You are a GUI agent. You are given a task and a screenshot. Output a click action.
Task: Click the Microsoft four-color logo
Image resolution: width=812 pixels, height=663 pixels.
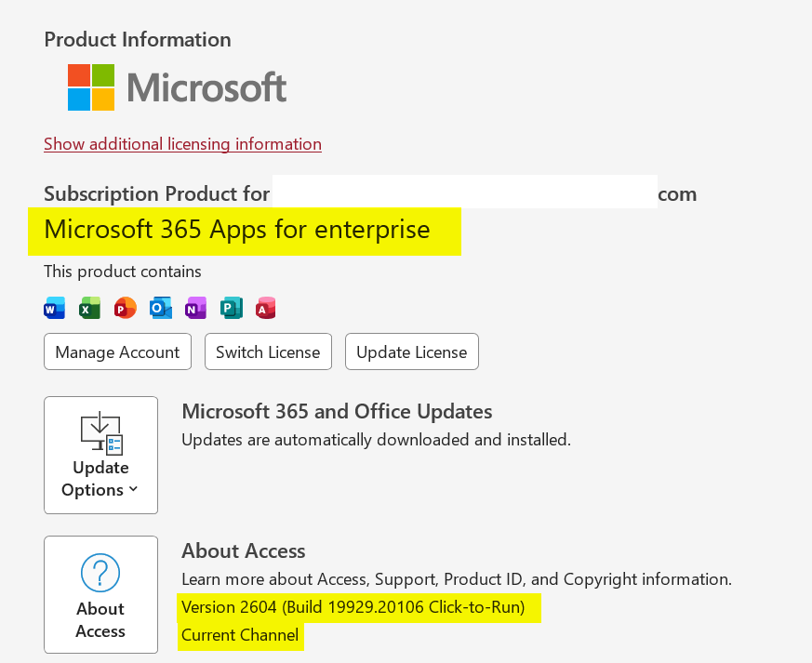tap(91, 87)
